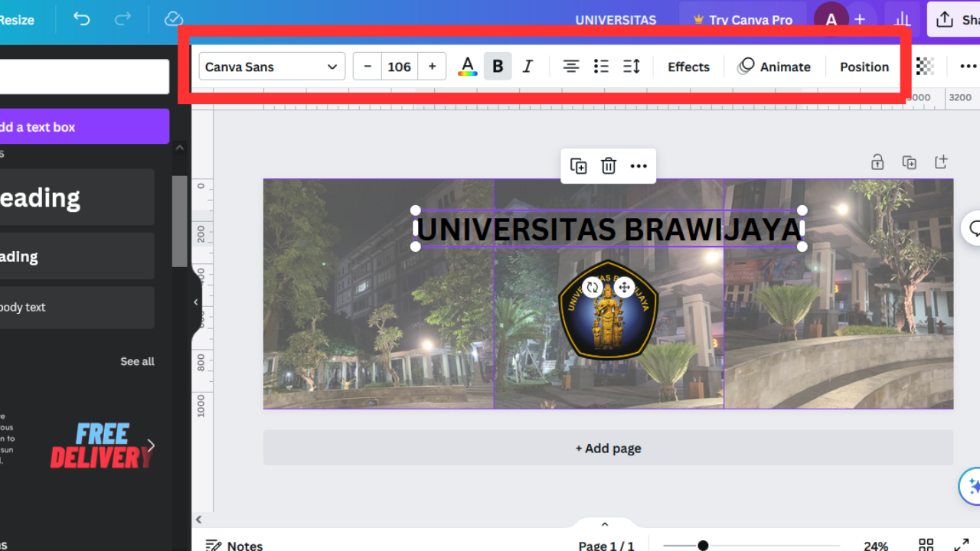Open the text color picker

(467, 67)
